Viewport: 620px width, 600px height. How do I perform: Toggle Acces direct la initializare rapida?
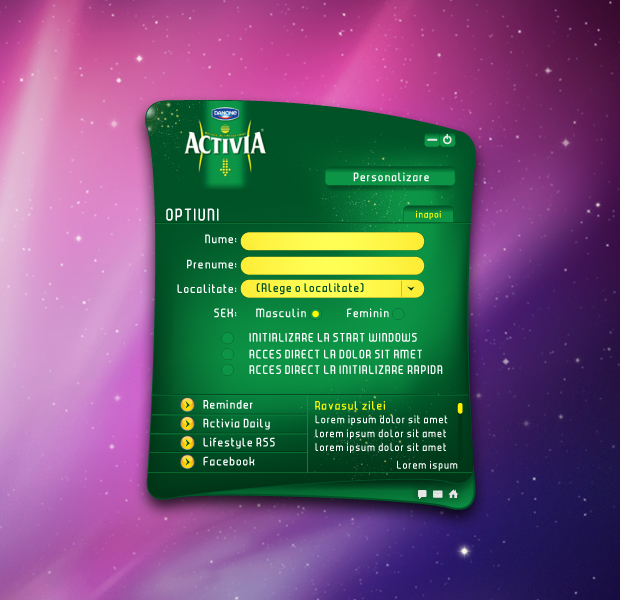[x=228, y=370]
